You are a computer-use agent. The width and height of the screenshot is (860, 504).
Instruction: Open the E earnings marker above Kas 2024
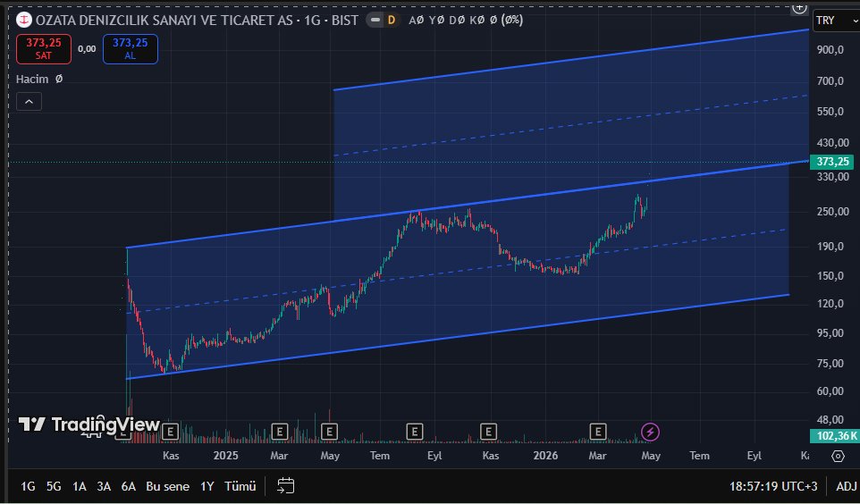click(170, 433)
